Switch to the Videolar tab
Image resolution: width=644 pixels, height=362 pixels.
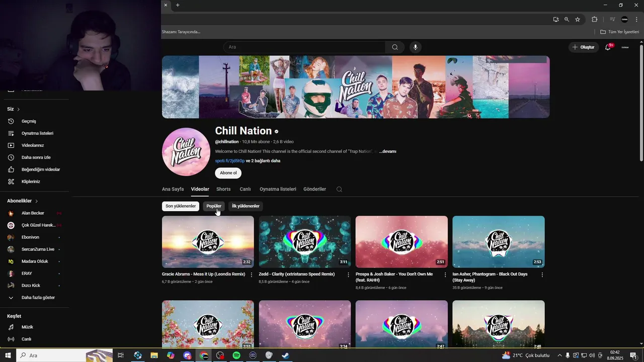tap(200, 189)
